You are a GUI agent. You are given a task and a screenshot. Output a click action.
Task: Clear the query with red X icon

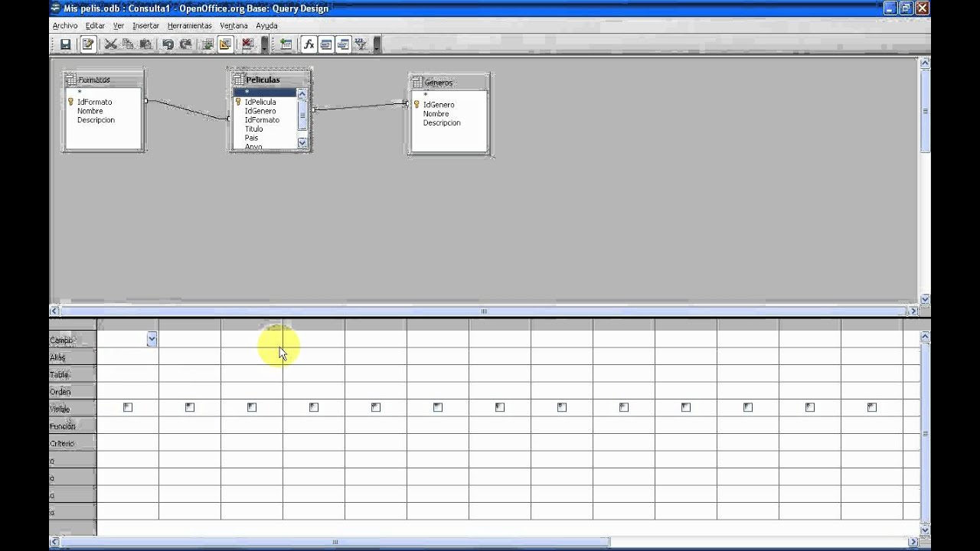(x=247, y=44)
